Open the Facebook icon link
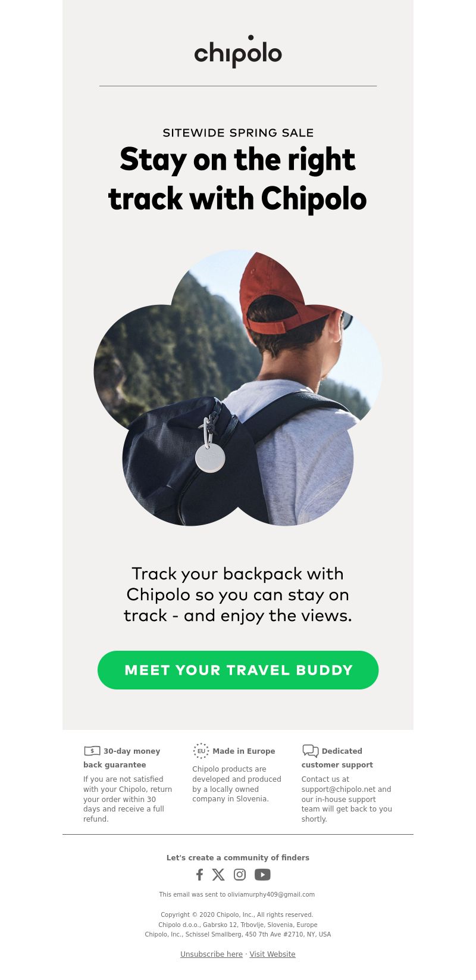The width and height of the screenshot is (476, 980). [200, 875]
